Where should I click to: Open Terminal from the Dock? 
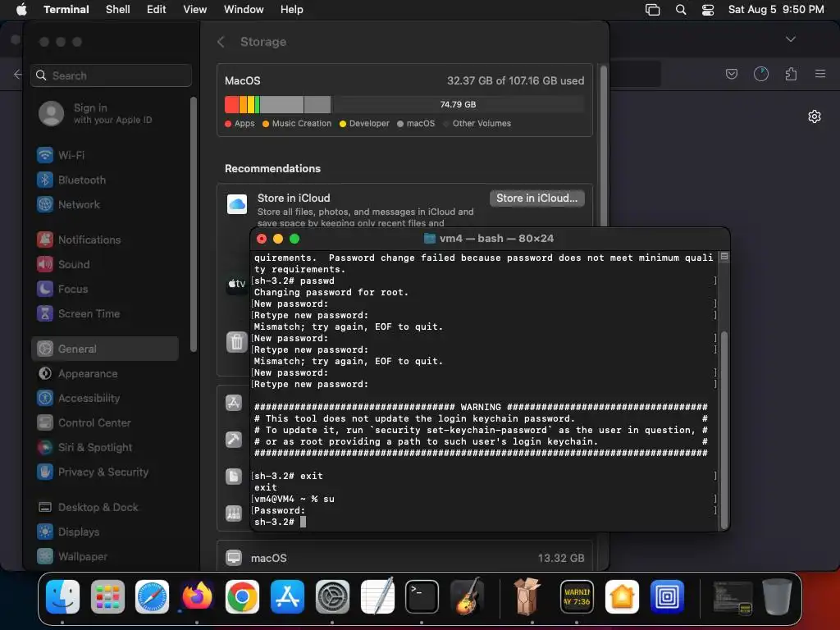coord(422,597)
